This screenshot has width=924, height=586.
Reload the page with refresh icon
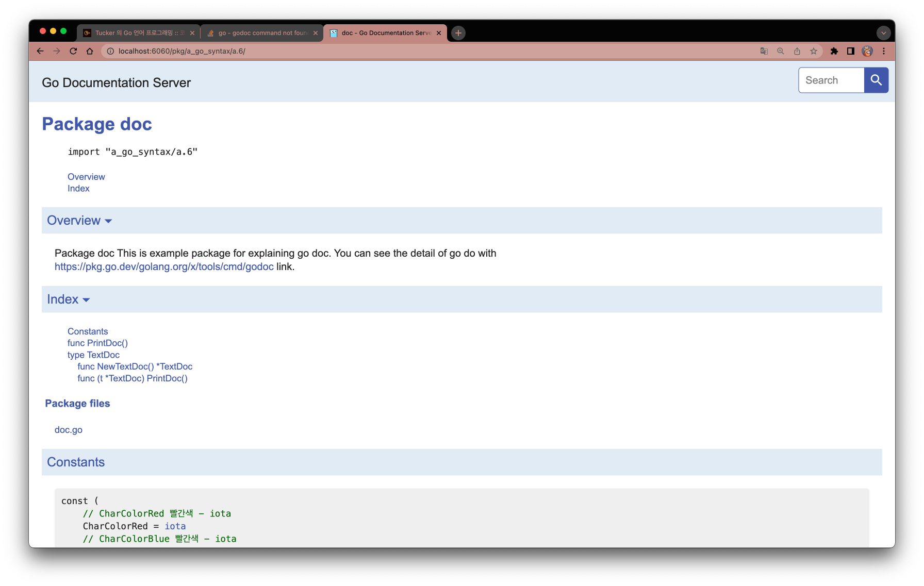coord(73,51)
